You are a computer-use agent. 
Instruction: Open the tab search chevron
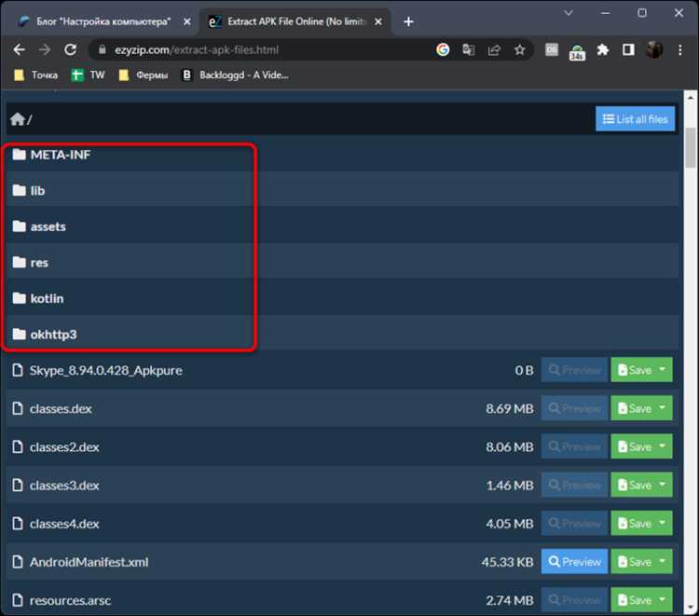click(569, 13)
